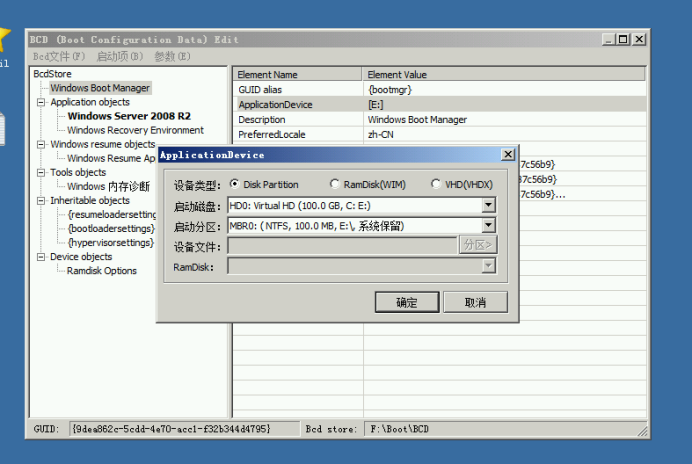
Task: Select Ramdisk Options tree item
Action: coord(102,271)
